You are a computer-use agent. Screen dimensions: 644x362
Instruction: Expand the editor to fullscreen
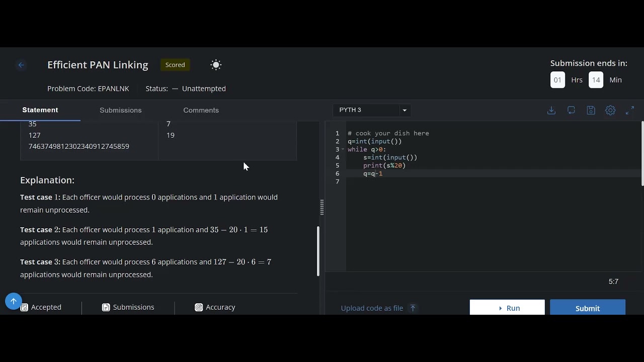[630, 110]
